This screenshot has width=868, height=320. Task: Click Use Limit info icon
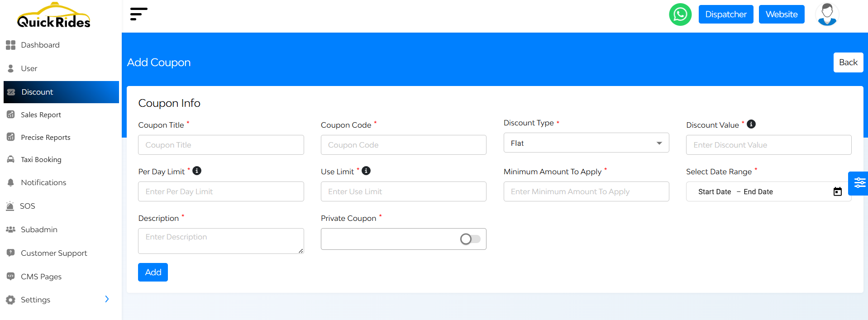[366, 171]
